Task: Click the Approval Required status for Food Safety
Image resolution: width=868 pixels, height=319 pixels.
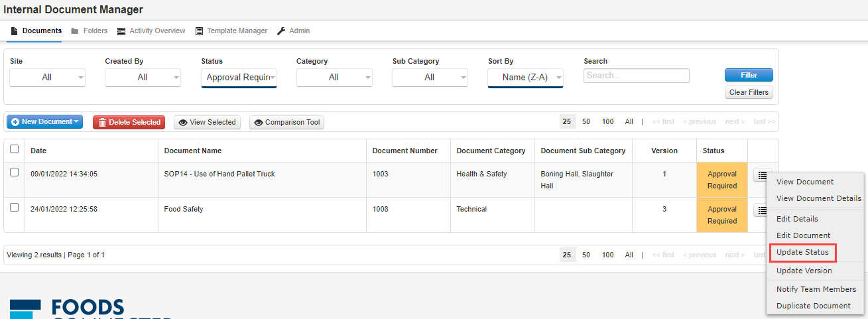Action: [722, 215]
